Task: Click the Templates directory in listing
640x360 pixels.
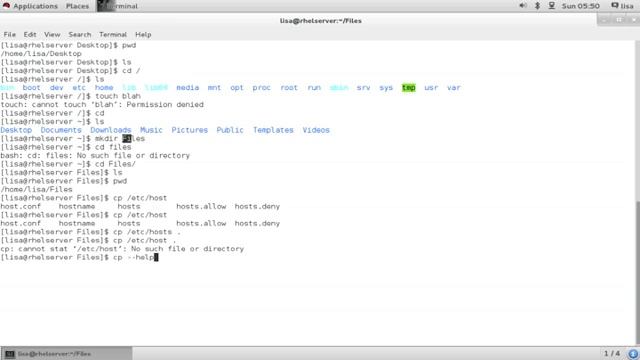Action: pos(273,130)
